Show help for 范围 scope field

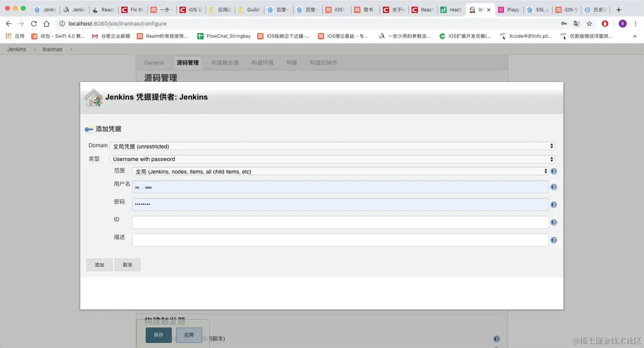(x=554, y=171)
